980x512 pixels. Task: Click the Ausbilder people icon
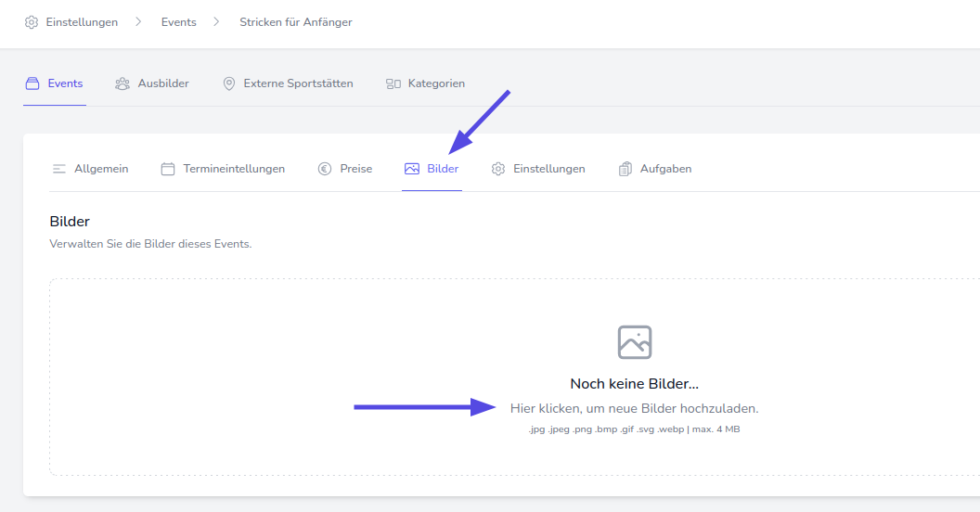122,83
